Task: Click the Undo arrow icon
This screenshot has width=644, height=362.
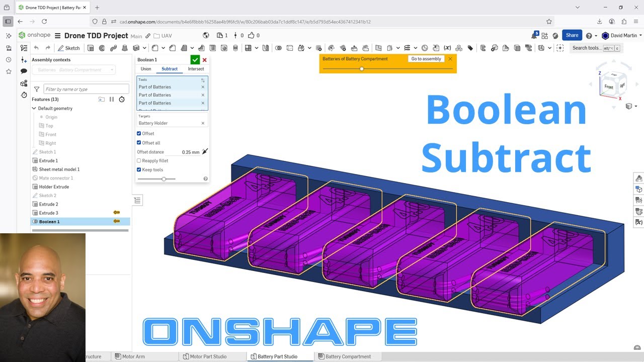Action: 36,48
